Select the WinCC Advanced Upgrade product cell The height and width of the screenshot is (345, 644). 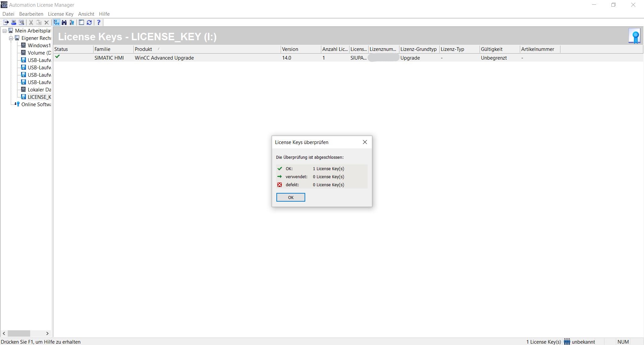[164, 58]
